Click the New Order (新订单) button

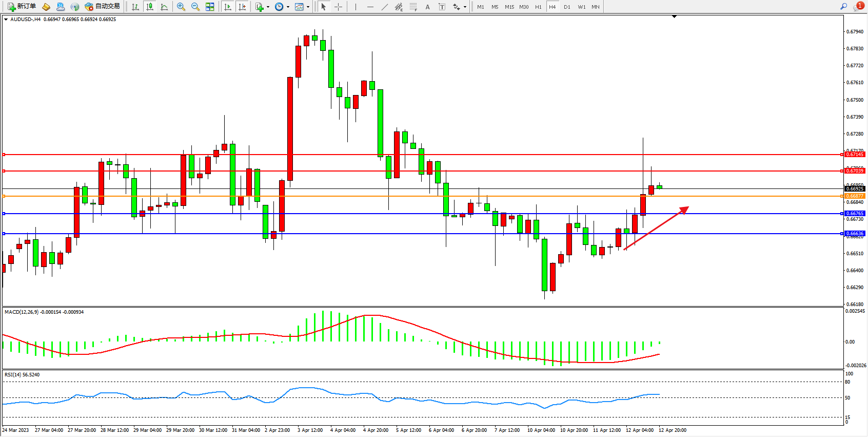22,7
